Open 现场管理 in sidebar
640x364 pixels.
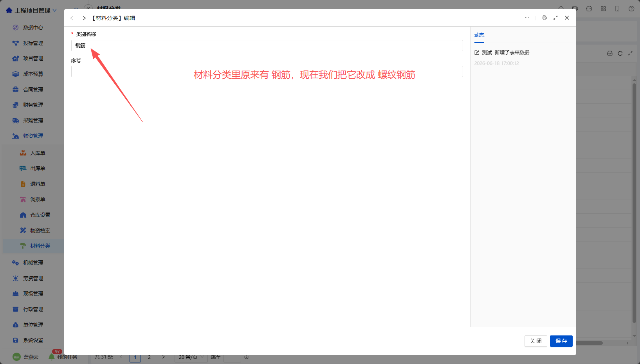tap(33, 294)
